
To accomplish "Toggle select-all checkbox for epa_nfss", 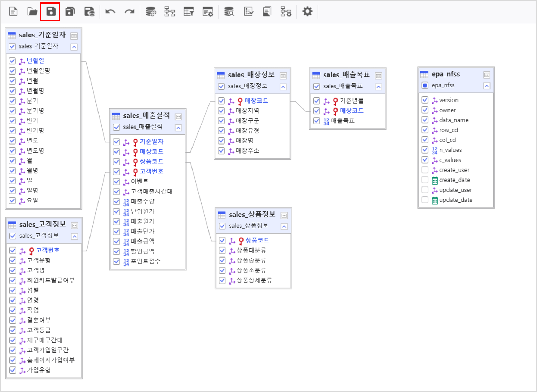I will pyautogui.click(x=425, y=85).
